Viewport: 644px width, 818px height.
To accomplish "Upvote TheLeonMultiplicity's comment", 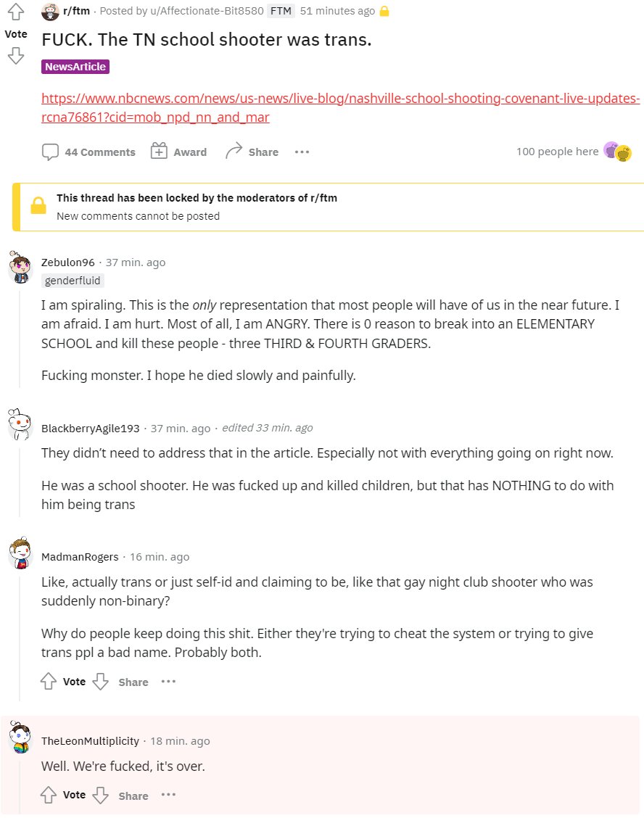I will click(49, 795).
